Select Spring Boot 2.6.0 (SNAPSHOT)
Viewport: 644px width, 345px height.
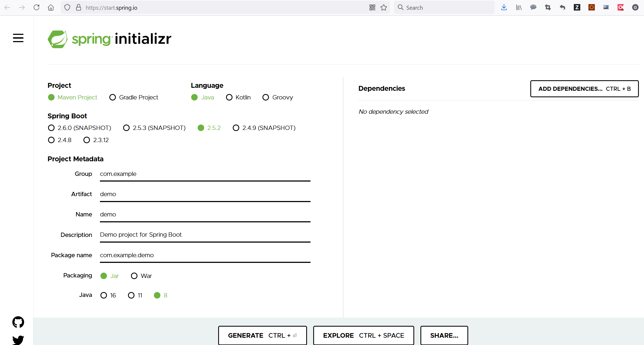(x=80, y=128)
